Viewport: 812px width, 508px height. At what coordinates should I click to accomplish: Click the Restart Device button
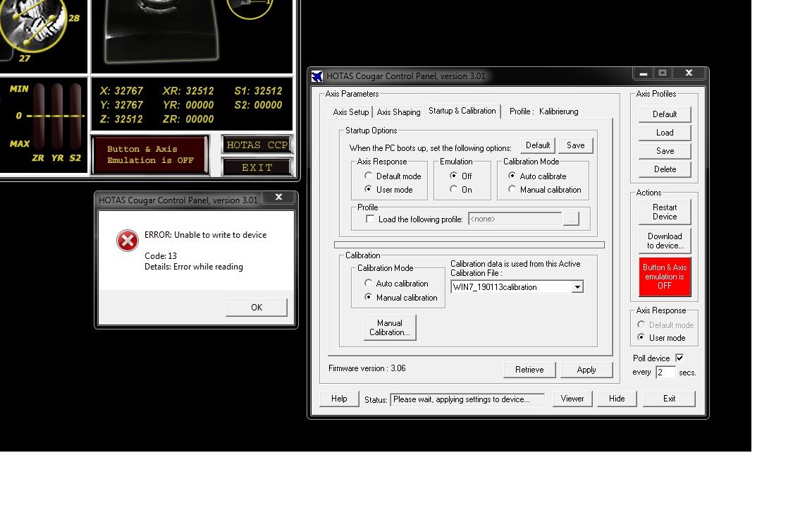pyautogui.click(x=665, y=212)
